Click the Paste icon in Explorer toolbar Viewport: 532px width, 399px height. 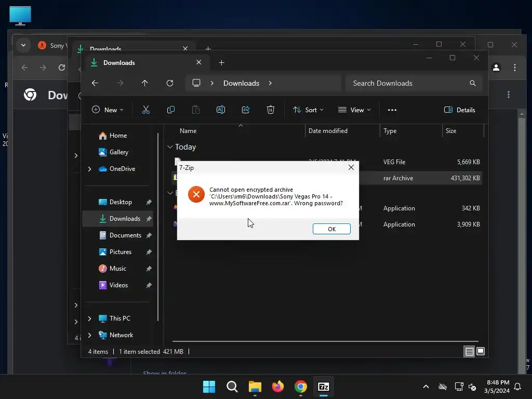pyautogui.click(x=196, y=110)
